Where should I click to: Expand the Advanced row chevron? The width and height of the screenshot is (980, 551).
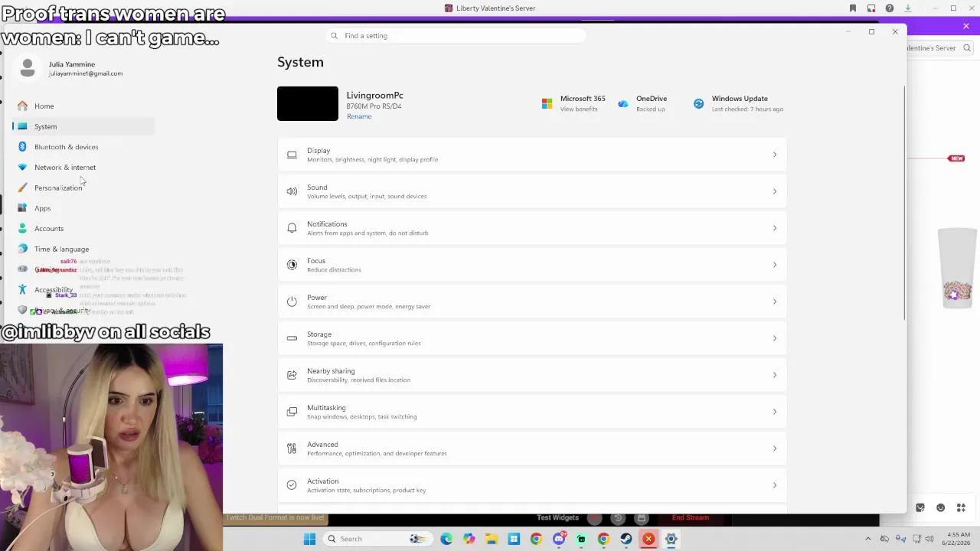[x=774, y=448]
